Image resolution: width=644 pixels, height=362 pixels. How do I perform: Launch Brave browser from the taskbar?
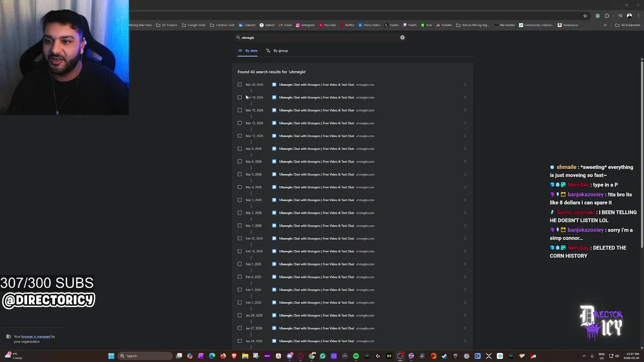pos(234,356)
